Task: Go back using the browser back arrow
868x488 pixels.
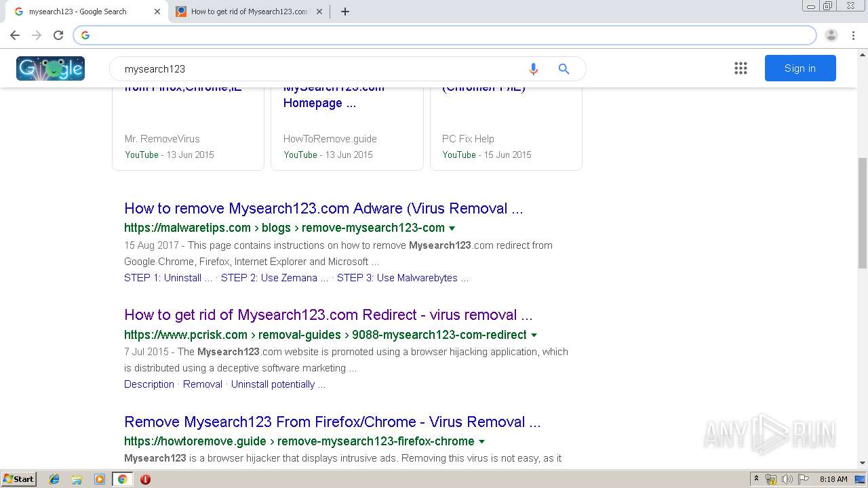Action: (15, 35)
